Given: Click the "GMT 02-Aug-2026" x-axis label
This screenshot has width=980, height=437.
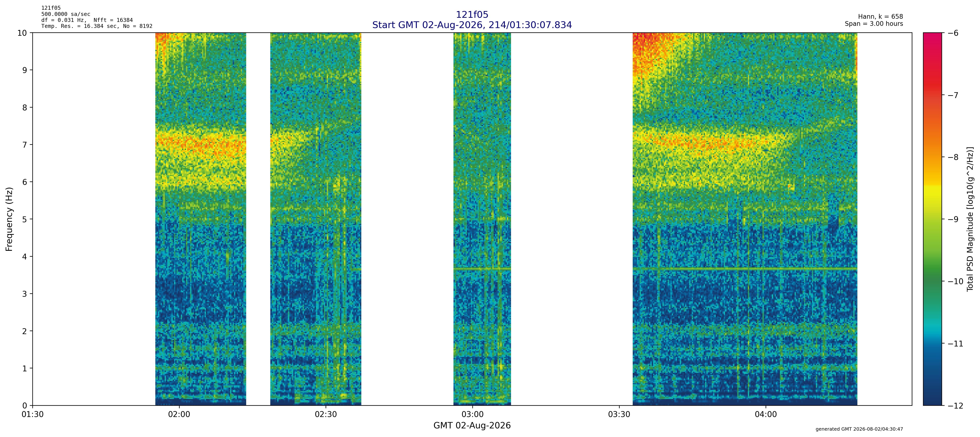Looking at the screenshot, I should (472, 426).
